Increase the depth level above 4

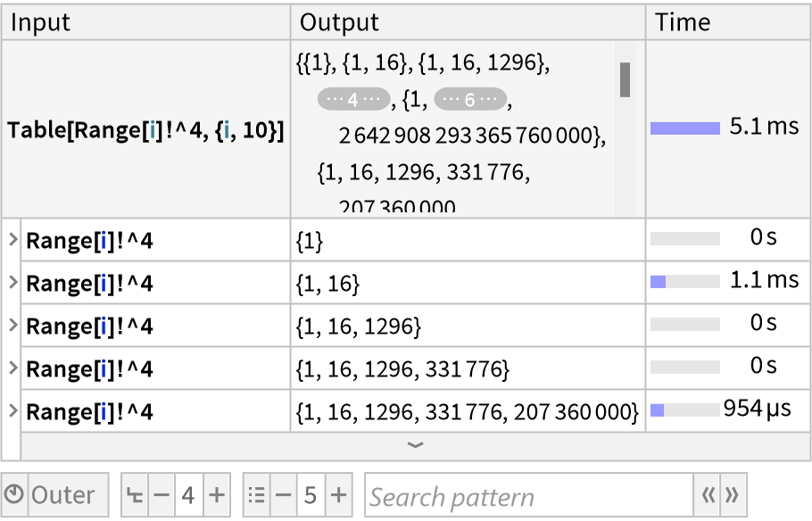pos(217,495)
